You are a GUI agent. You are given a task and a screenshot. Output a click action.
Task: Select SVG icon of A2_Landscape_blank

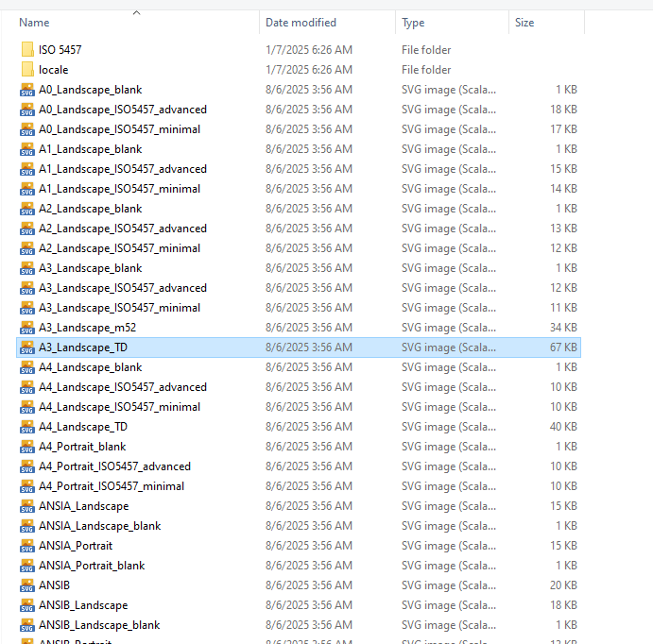tap(27, 209)
